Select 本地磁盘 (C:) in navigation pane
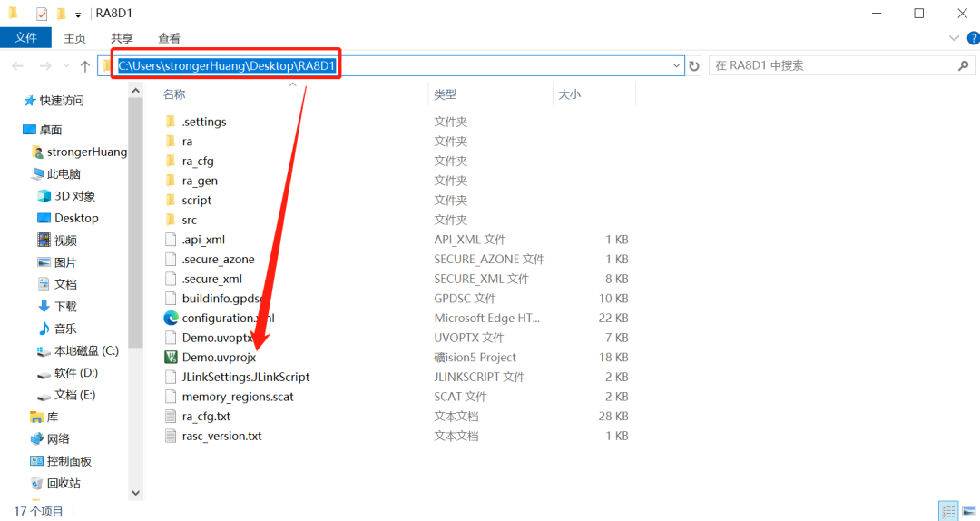The image size is (980, 521). tap(85, 350)
